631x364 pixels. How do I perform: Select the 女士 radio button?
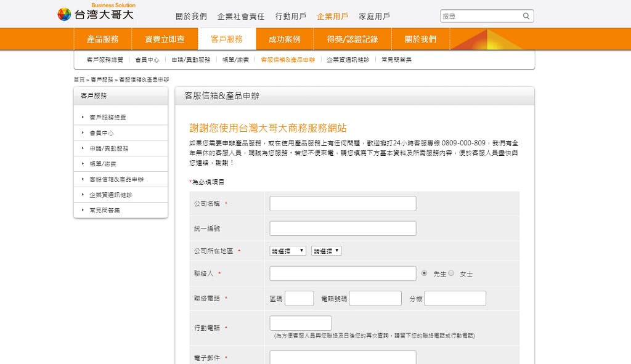[451, 273]
